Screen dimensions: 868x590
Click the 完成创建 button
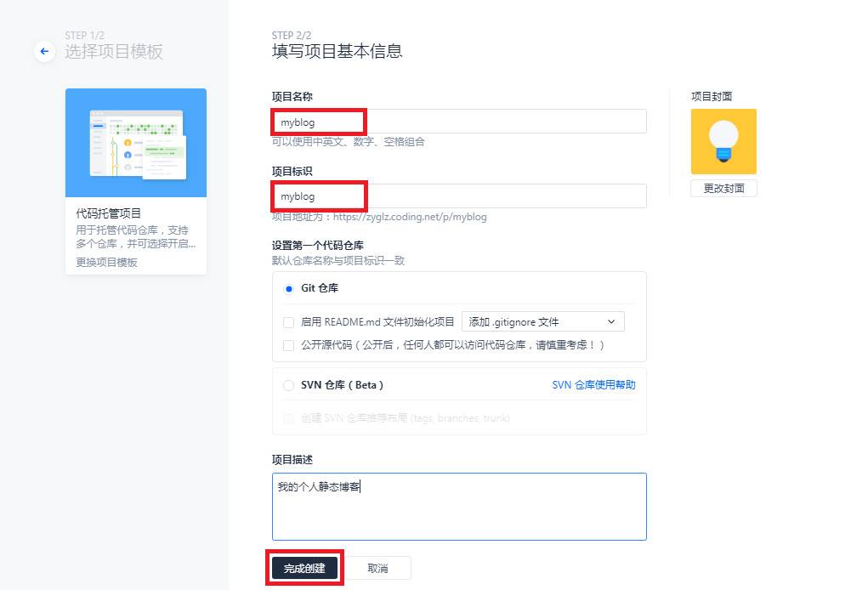(x=304, y=568)
